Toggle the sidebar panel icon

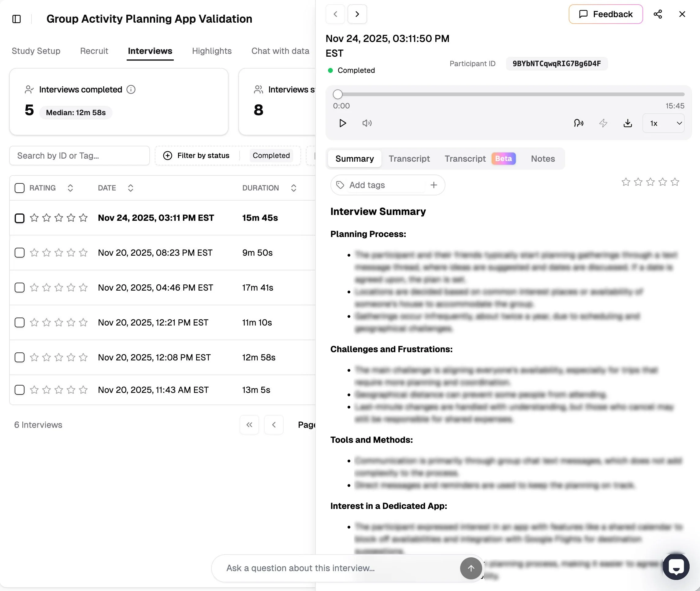[17, 19]
